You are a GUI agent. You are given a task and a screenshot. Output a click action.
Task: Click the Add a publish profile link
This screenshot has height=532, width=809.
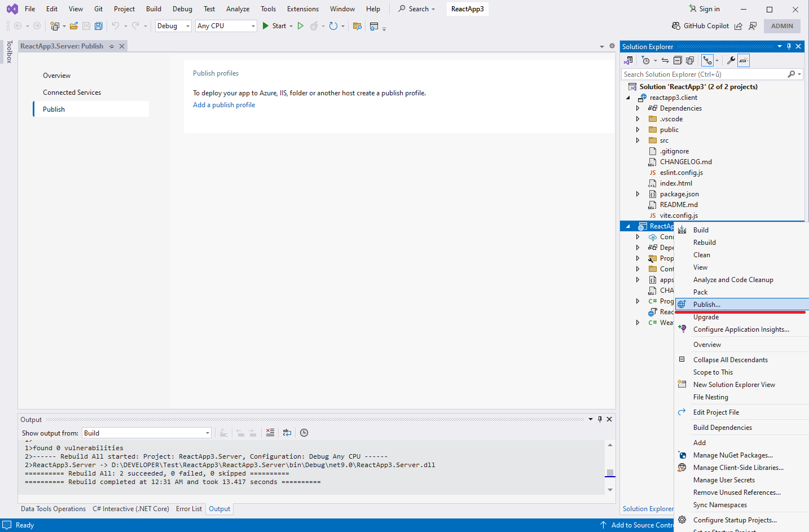coord(224,105)
